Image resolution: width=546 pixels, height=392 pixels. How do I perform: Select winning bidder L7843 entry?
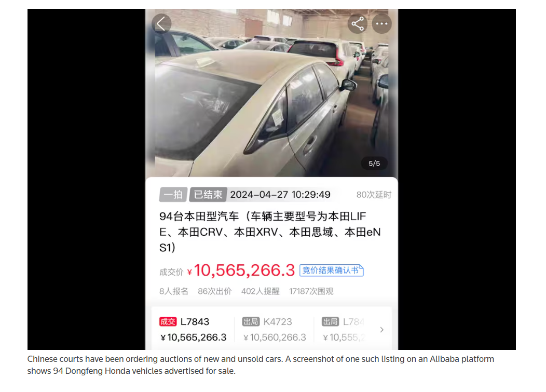point(193,329)
